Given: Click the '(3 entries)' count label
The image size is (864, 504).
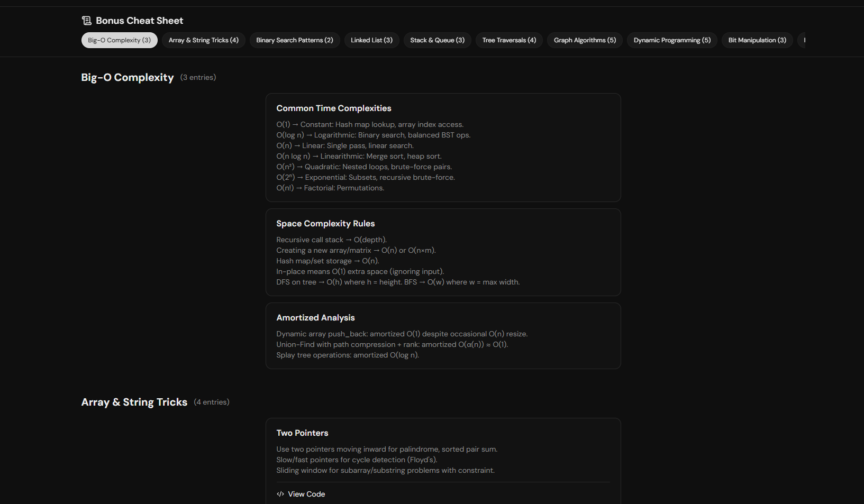Looking at the screenshot, I should click(x=198, y=77).
